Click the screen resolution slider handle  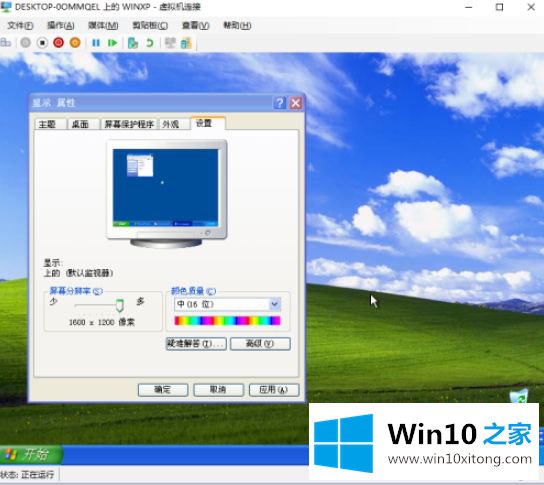(x=120, y=305)
